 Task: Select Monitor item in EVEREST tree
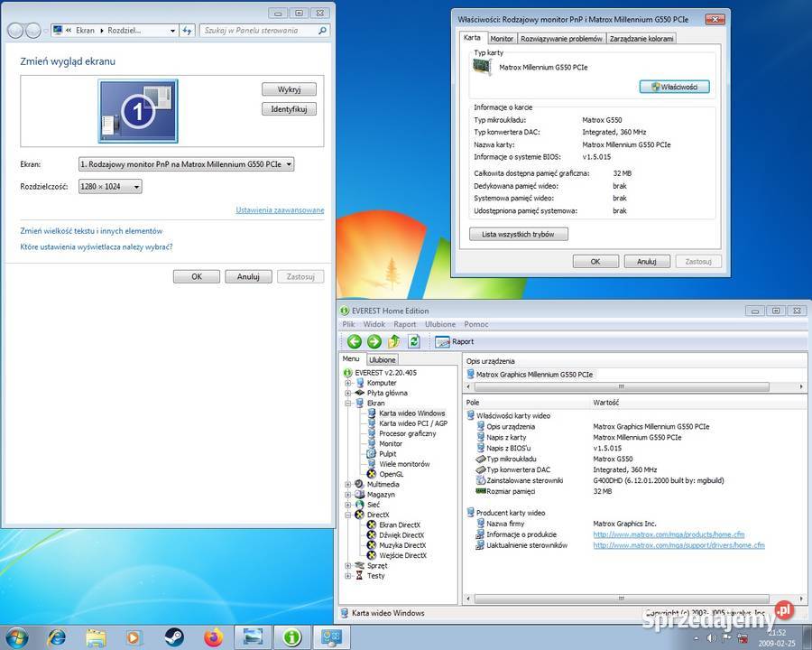[391, 443]
